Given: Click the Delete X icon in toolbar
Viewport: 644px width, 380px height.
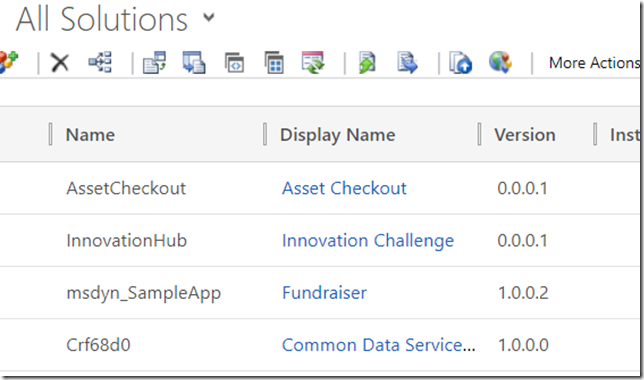Looking at the screenshot, I should coord(60,63).
